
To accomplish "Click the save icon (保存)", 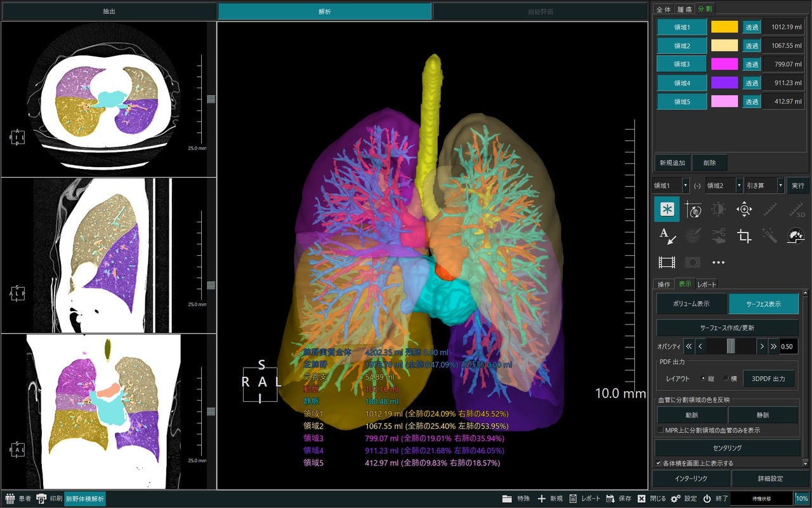I will click(610, 498).
